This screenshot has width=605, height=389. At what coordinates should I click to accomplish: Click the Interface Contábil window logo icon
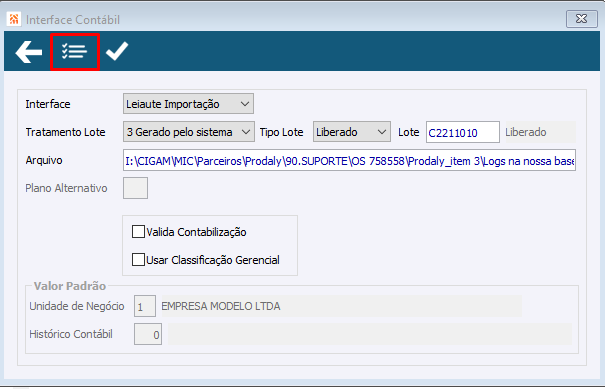14,19
